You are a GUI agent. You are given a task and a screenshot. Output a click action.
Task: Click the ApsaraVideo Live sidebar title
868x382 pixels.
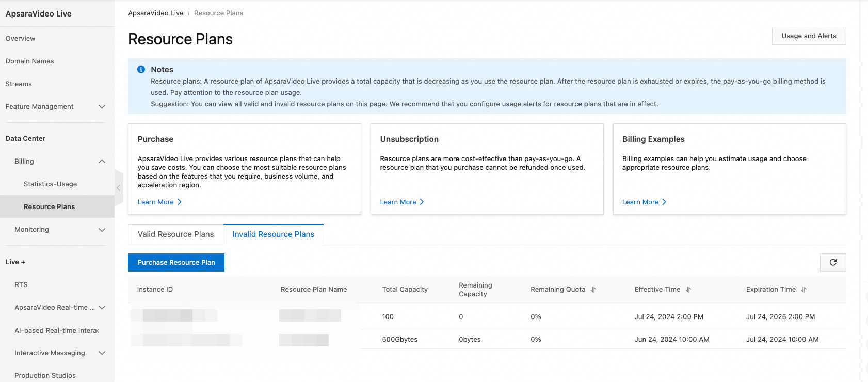point(39,13)
